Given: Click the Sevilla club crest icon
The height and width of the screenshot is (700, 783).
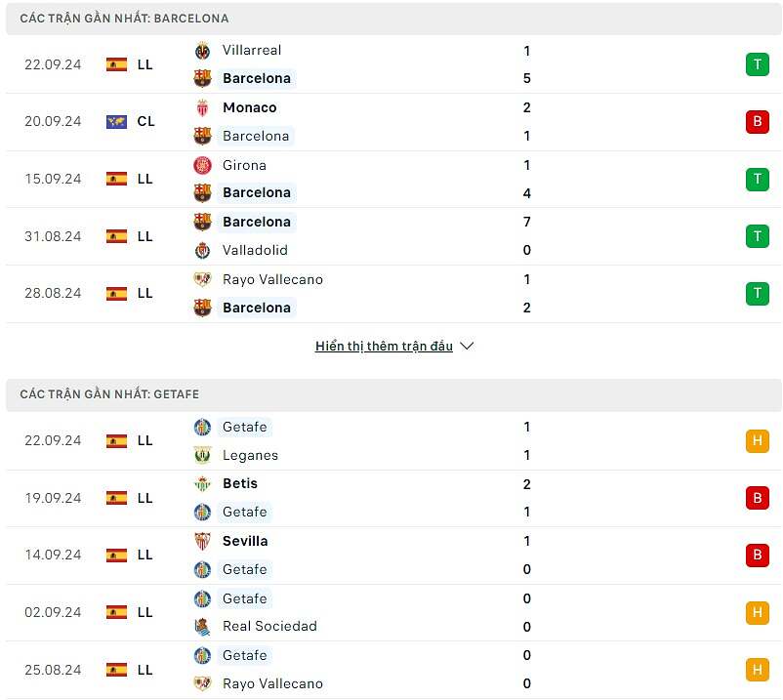Looking at the screenshot, I should coord(202,541).
